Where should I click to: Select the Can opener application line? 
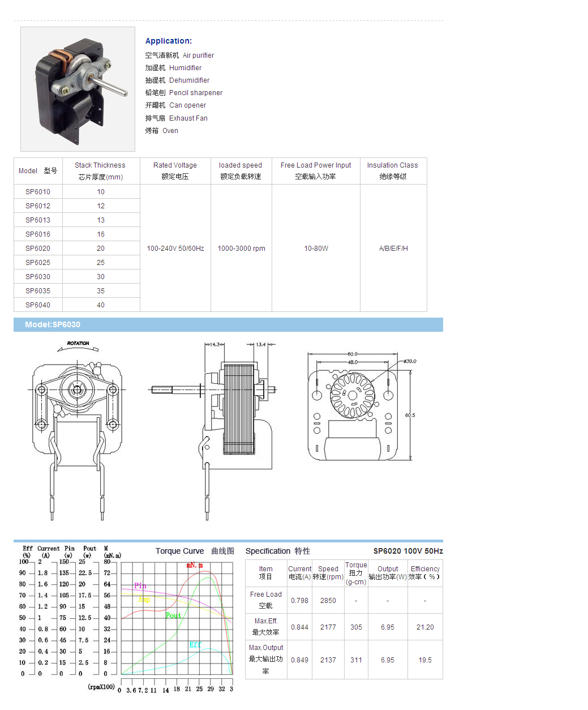click(175, 105)
